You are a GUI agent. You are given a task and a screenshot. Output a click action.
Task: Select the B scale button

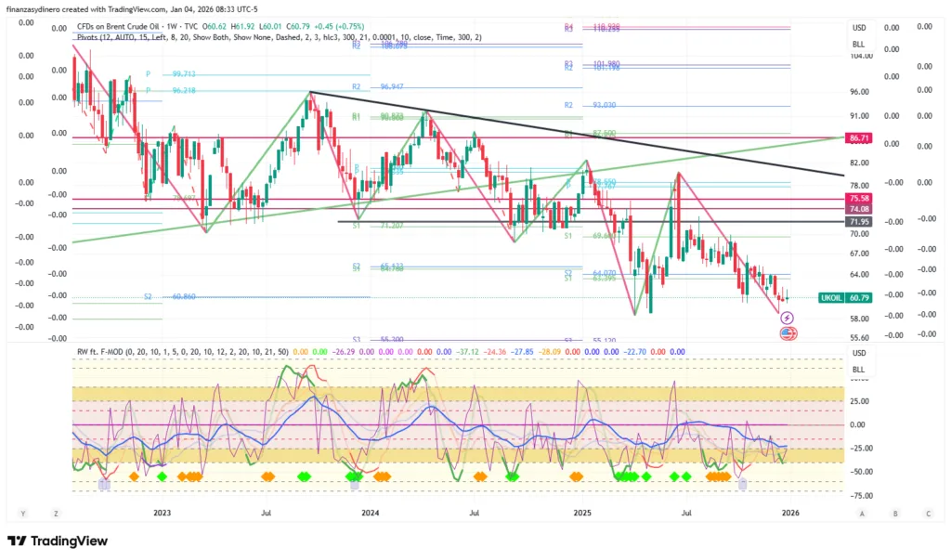click(895, 513)
